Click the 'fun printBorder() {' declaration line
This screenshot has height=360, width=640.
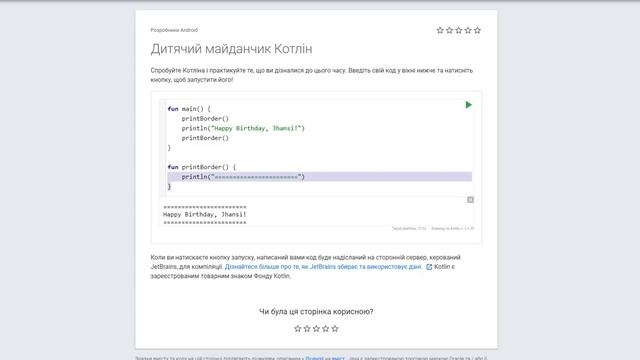(202, 167)
